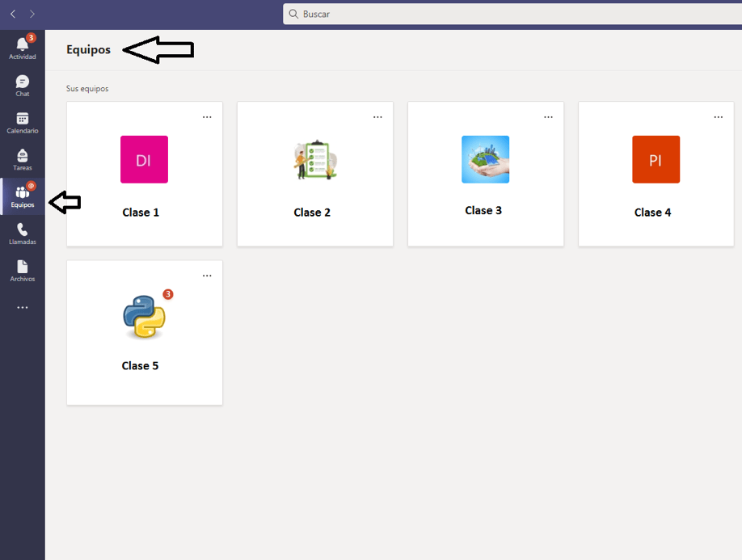Open the Clase 4 team name
Screen dimensions: 742x560
click(x=652, y=213)
